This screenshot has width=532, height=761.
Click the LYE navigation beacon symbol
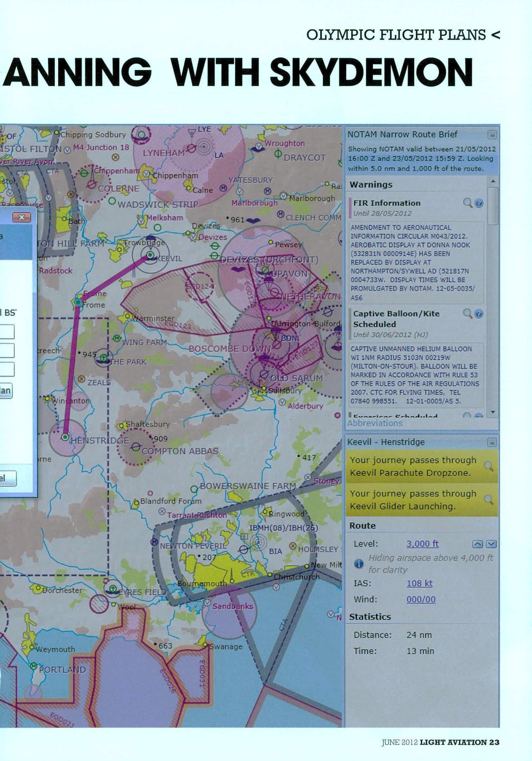point(192,132)
